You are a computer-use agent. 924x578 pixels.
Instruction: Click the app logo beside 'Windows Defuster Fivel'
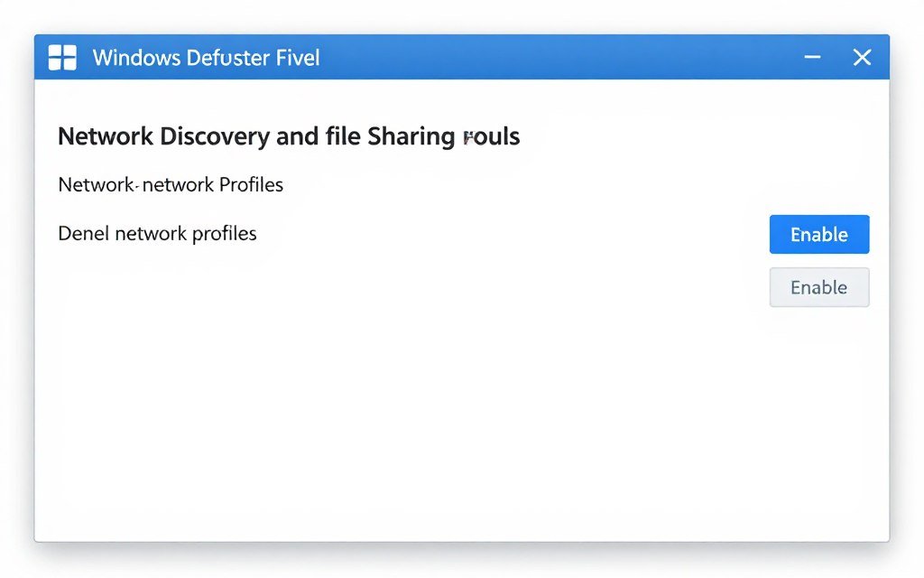pos(60,56)
